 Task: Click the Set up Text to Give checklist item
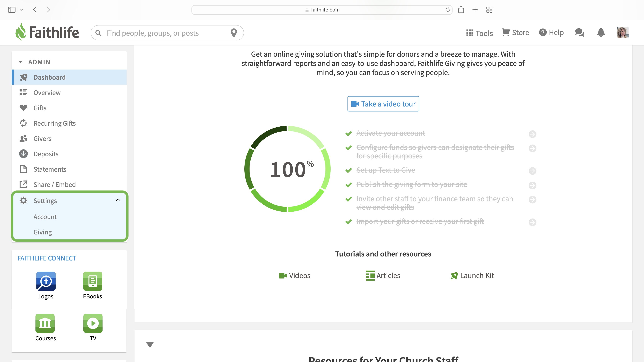(385, 170)
